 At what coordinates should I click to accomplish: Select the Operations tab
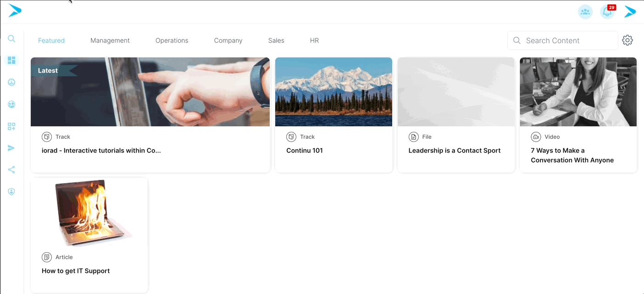[x=172, y=40]
